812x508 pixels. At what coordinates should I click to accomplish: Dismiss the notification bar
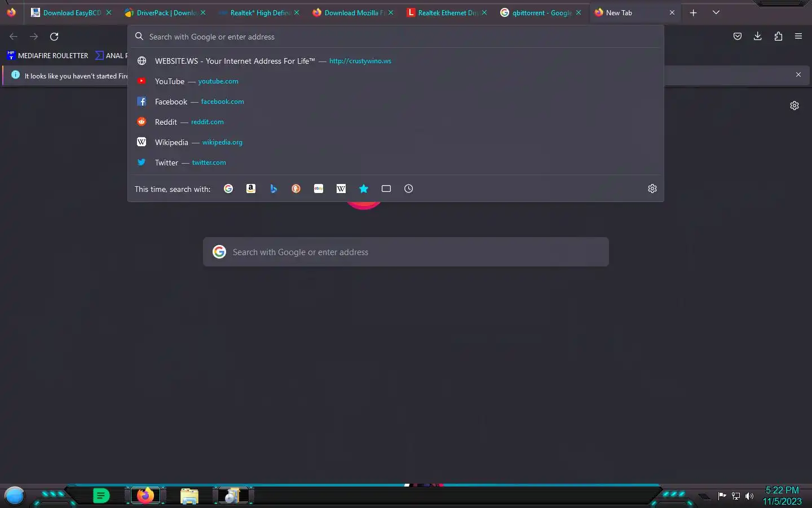point(798,75)
